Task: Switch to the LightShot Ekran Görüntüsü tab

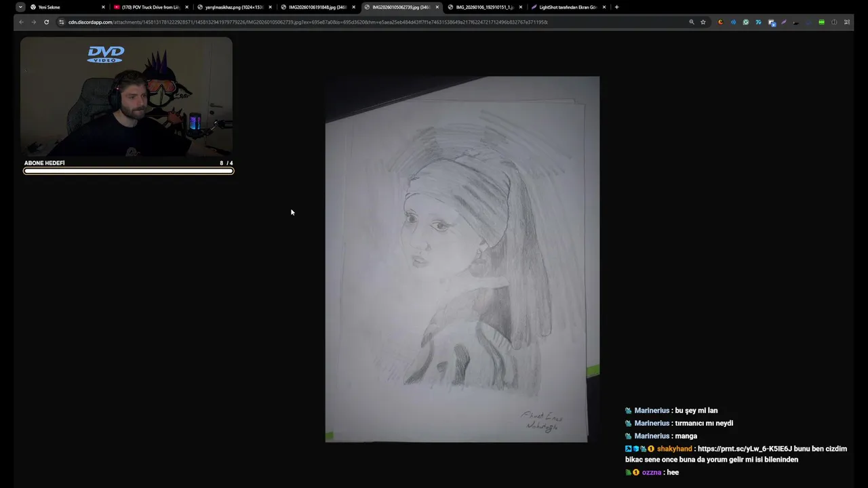Action: [568, 7]
